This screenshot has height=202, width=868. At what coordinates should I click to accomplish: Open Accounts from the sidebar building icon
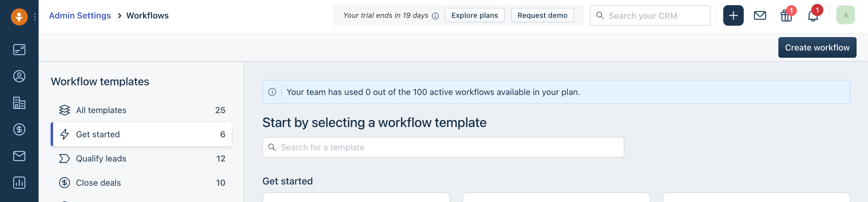point(19,103)
